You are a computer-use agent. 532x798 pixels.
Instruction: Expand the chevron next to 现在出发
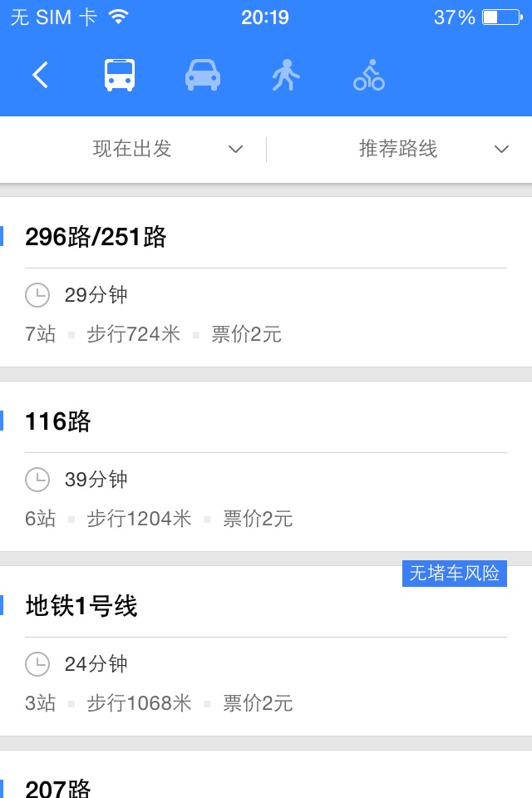point(236,150)
